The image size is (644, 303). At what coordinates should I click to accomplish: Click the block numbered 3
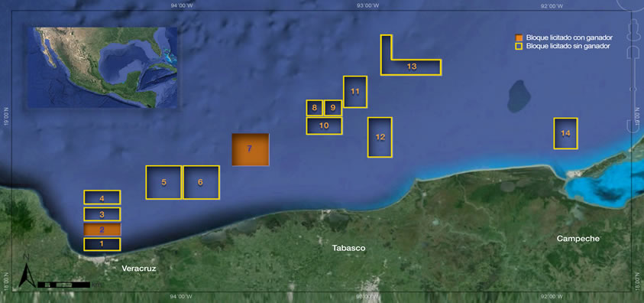(x=102, y=213)
